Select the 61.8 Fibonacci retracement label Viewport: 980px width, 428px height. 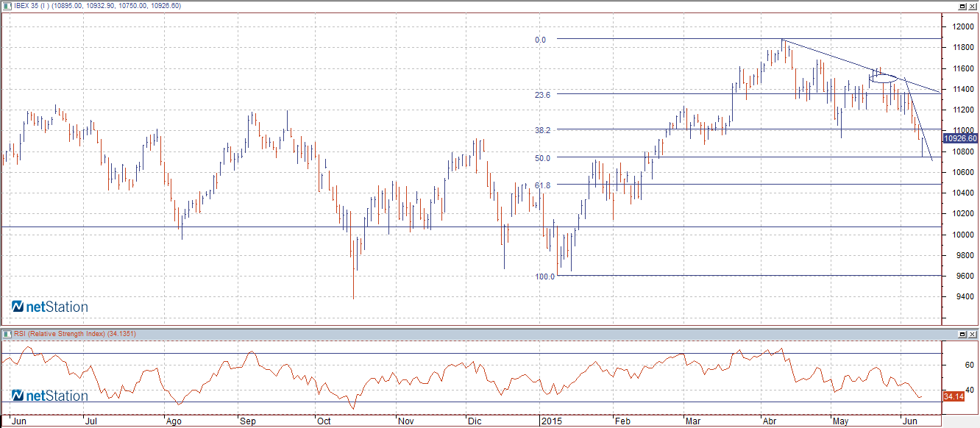(542, 185)
